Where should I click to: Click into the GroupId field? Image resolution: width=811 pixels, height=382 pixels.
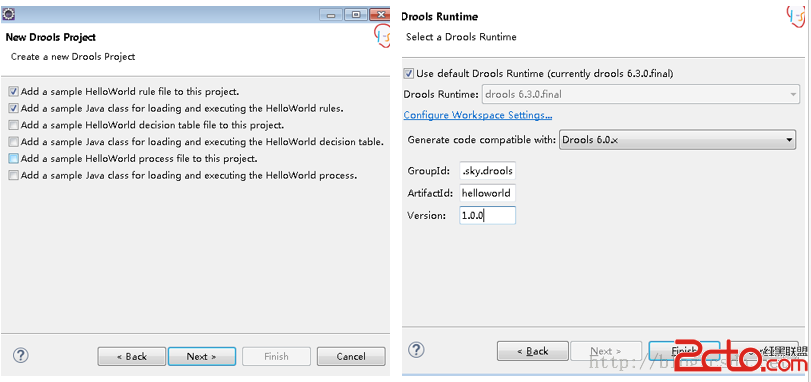[x=487, y=172]
